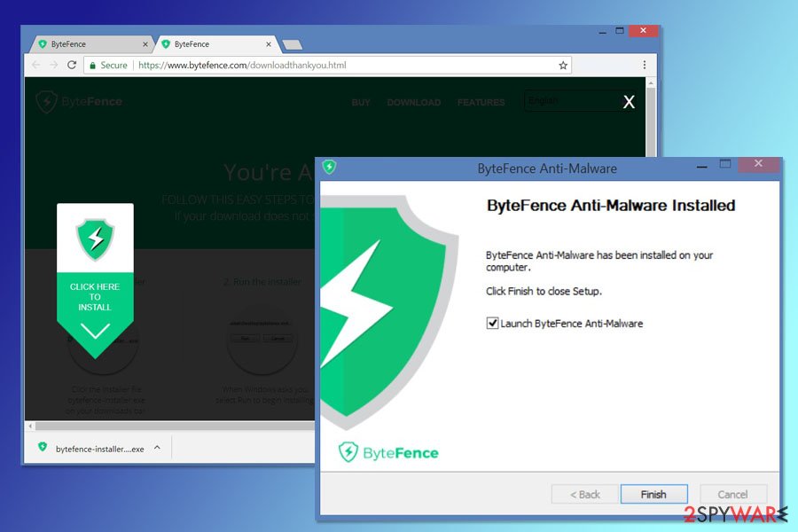The height and width of the screenshot is (532, 798).
Task: Open downloaded bytefence-installer exe file
Action: (x=99, y=449)
